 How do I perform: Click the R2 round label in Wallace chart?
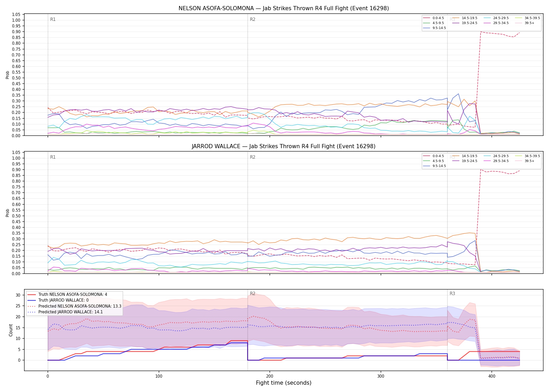point(253,157)
